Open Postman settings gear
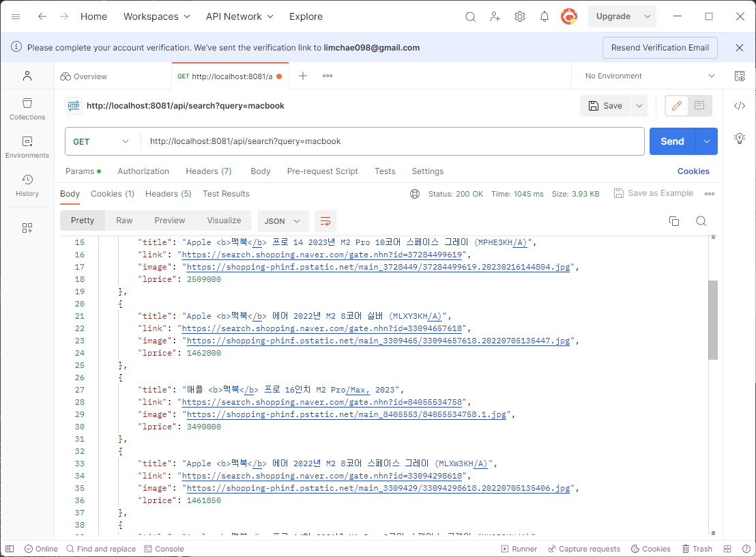 point(520,17)
